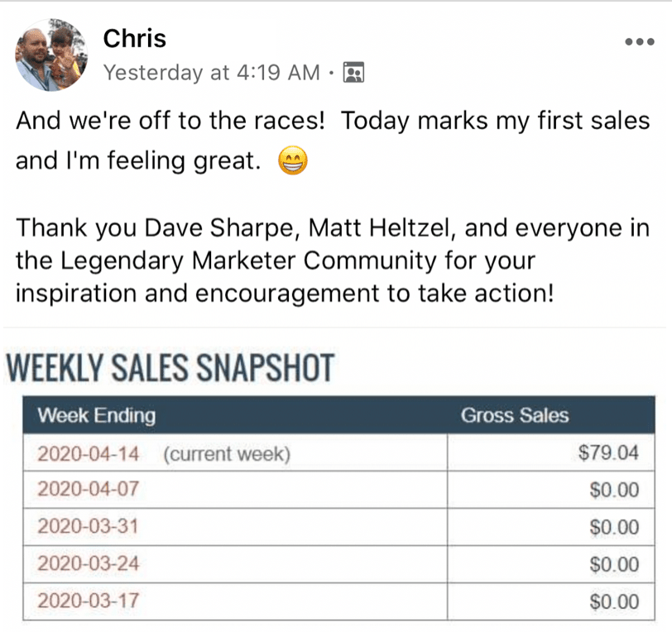Select the 2020-03-31 week row
Image resolution: width=672 pixels, height=632 pixels.
(338, 527)
